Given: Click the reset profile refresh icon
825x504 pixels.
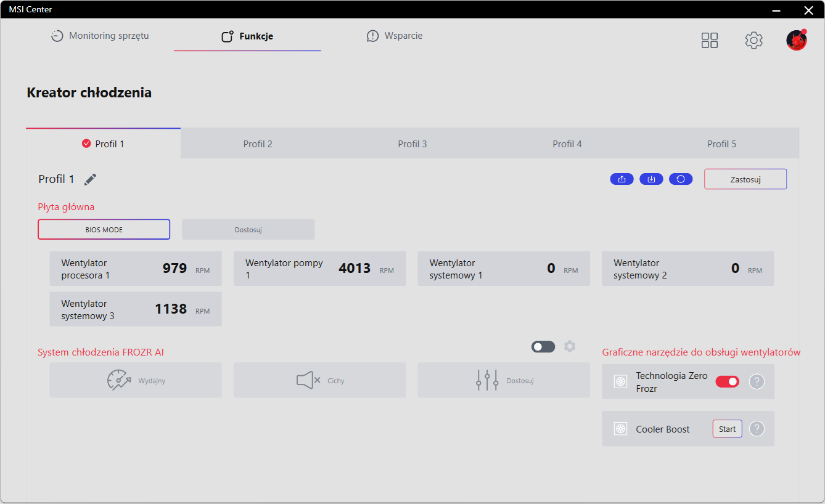Looking at the screenshot, I should pos(681,179).
